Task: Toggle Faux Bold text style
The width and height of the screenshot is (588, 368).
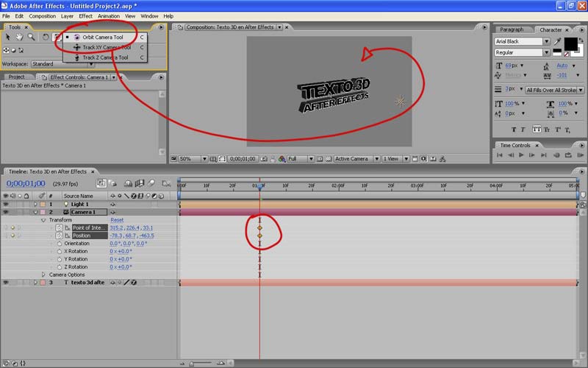Action: point(514,130)
